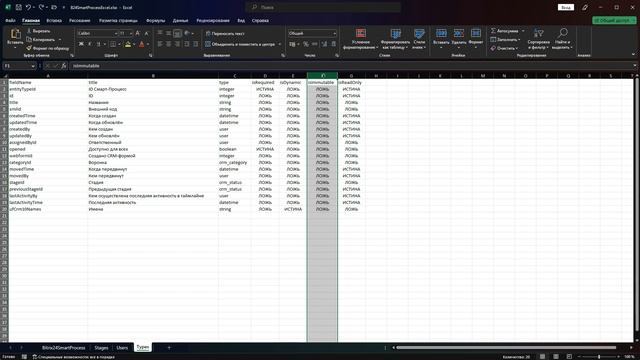640x360 pixels.
Task: Click the Save icon in title bar
Action: pyautogui.click(x=18, y=7)
